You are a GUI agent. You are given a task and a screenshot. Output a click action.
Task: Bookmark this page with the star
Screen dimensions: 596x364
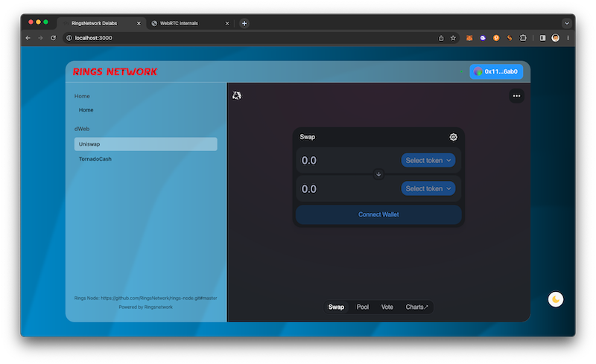[453, 38]
